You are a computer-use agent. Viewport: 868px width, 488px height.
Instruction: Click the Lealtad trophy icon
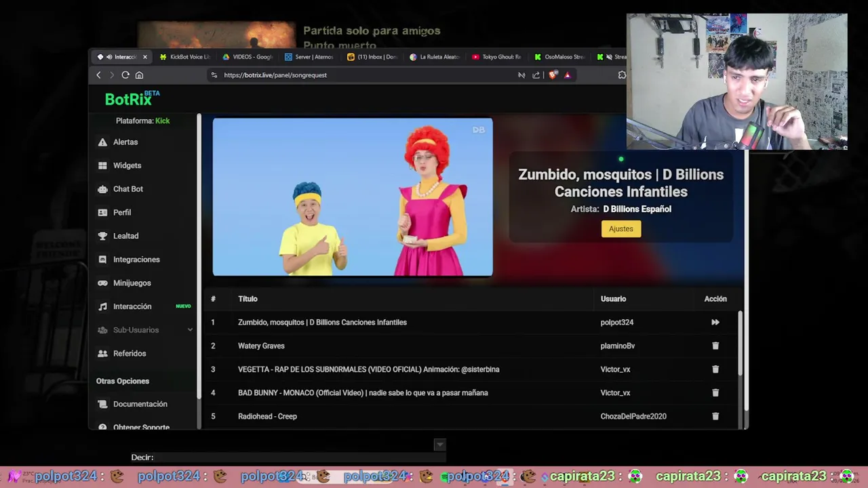coord(102,236)
